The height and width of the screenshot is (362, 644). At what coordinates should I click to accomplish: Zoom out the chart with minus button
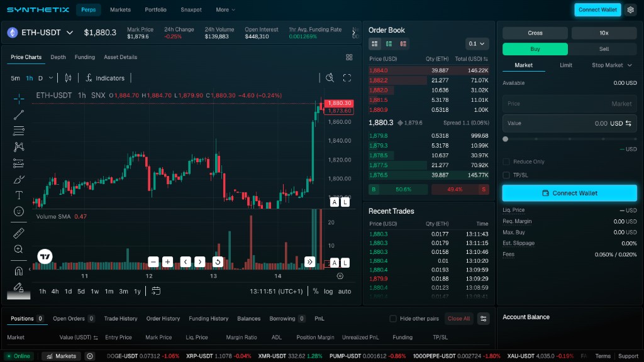click(153, 262)
